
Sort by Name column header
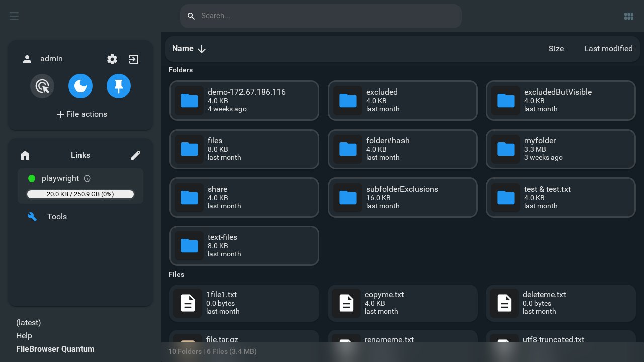(183, 49)
